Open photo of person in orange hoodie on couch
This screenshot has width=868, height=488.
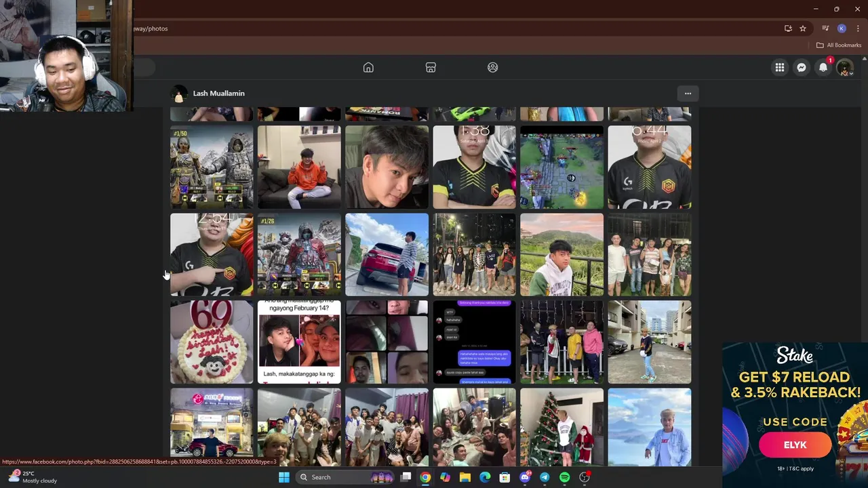point(299,167)
